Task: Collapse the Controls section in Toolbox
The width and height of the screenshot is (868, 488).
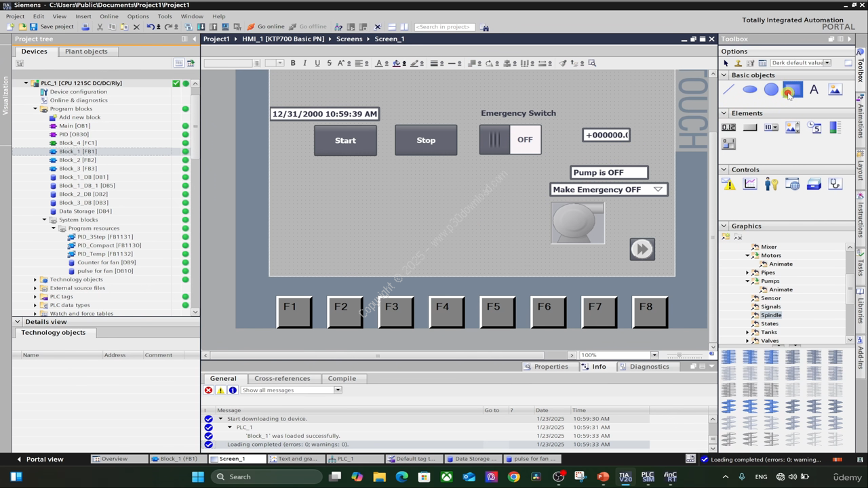Action: click(724, 169)
